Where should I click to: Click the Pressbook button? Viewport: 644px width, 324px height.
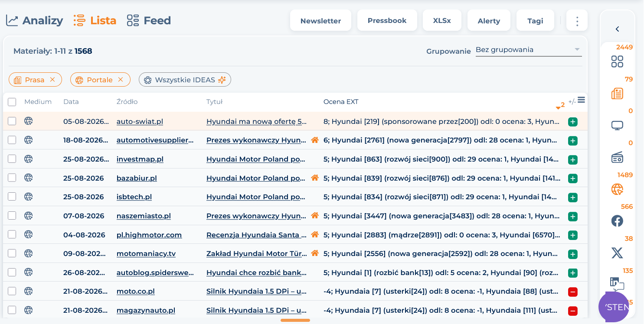click(387, 20)
